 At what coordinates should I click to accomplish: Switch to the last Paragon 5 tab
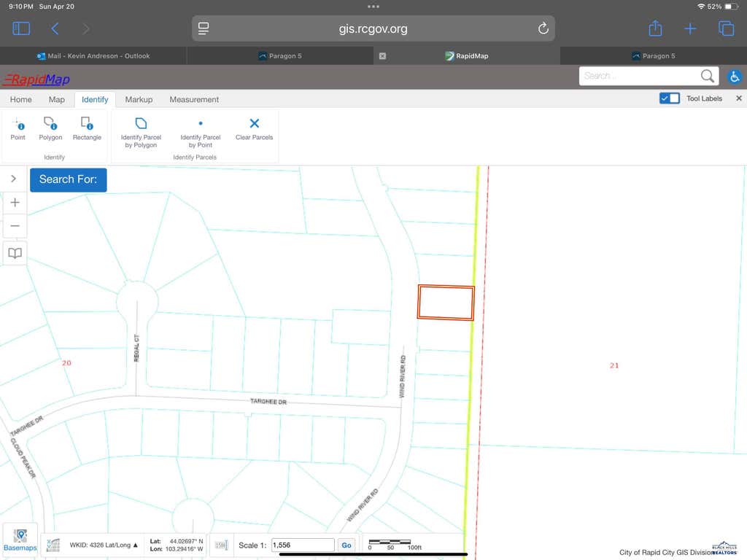point(653,55)
